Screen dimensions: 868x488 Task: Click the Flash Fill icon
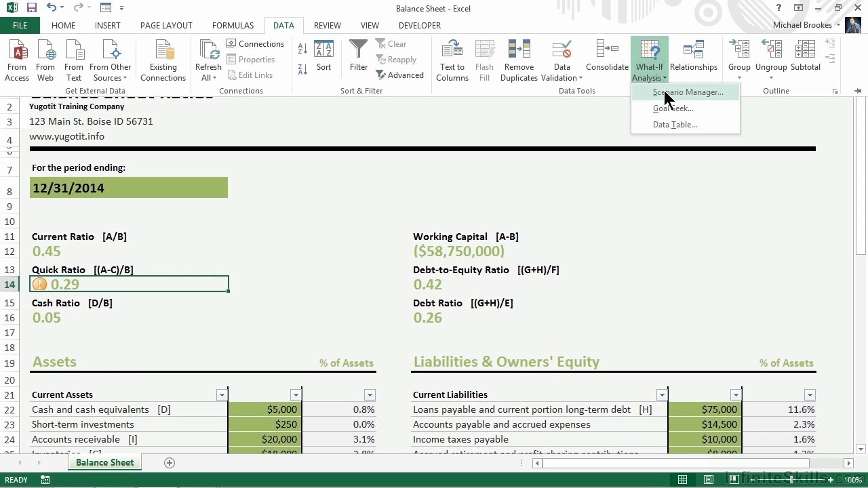pyautogui.click(x=484, y=61)
